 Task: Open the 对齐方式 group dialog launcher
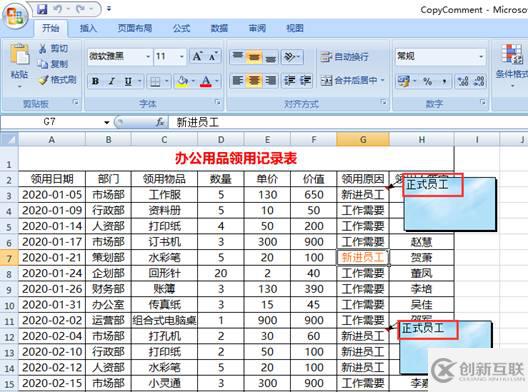pyautogui.click(x=383, y=101)
